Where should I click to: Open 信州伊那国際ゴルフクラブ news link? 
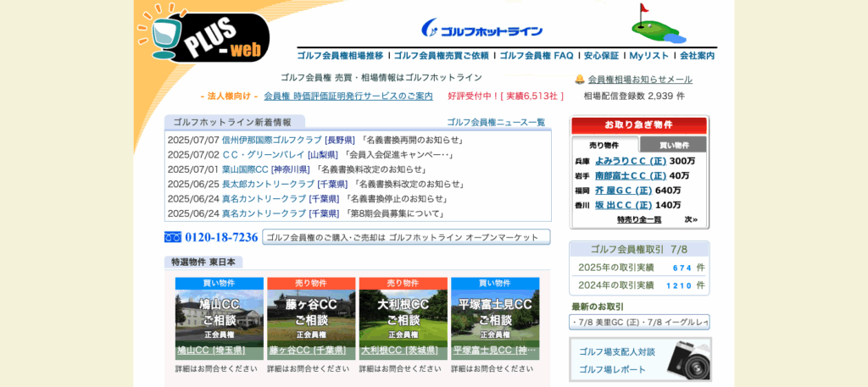(272, 140)
